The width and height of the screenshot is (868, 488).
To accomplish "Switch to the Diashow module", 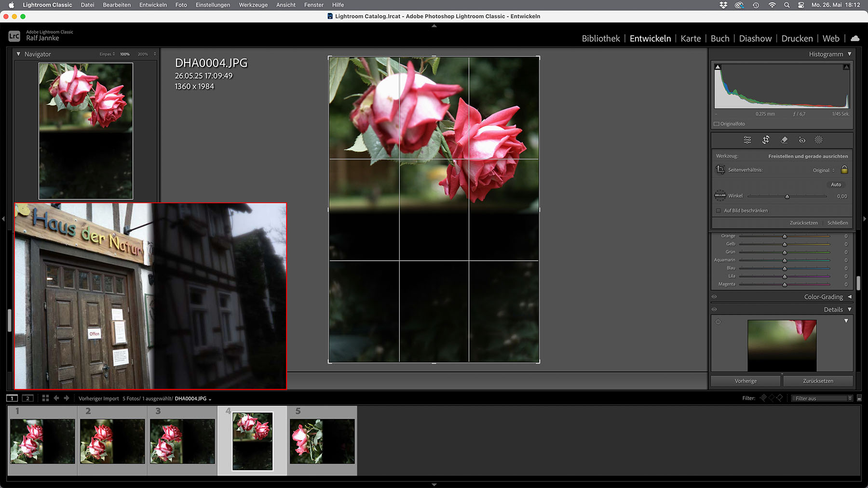I will click(755, 39).
